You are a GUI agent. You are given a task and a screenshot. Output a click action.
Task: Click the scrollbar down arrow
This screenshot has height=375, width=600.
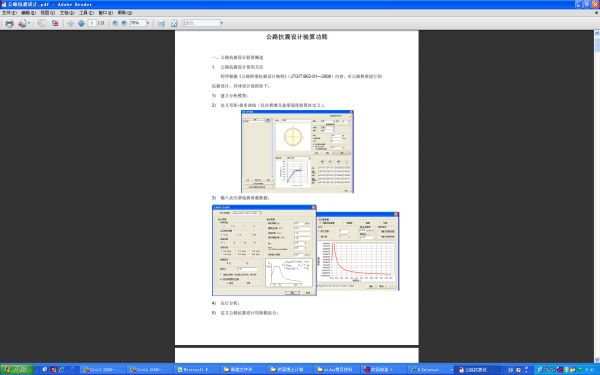[x=597, y=360]
